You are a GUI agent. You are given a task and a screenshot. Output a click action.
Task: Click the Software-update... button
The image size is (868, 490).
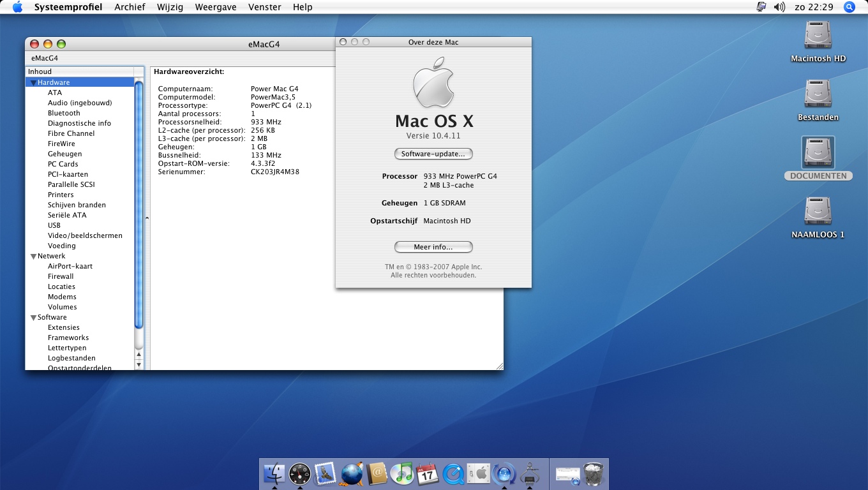coord(433,154)
